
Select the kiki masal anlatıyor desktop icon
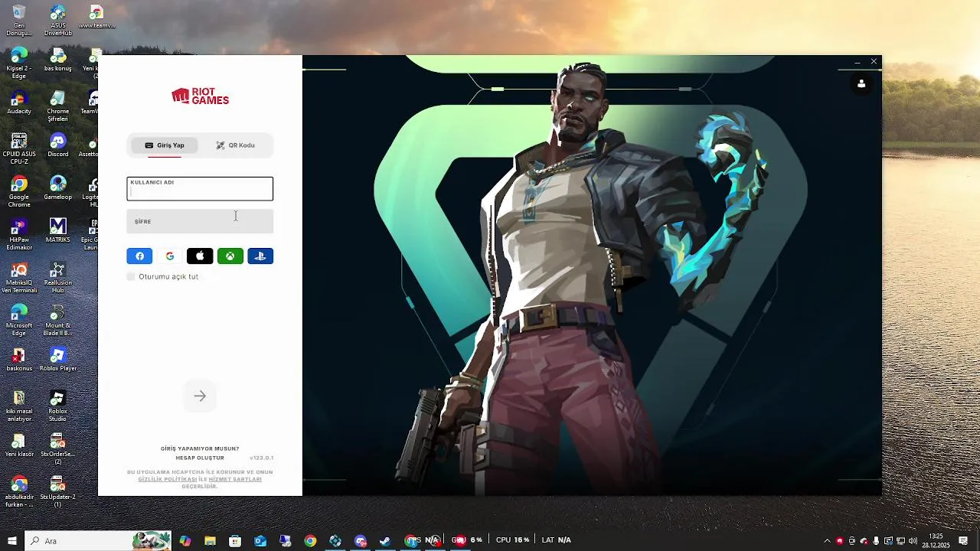tap(19, 406)
